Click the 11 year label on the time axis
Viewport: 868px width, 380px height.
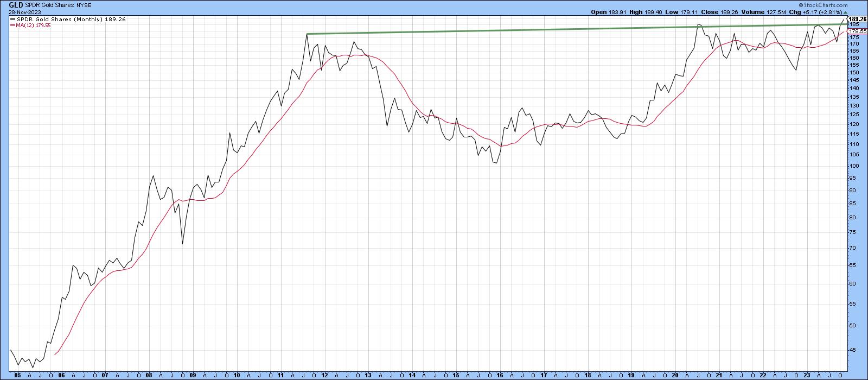[281, 375]
